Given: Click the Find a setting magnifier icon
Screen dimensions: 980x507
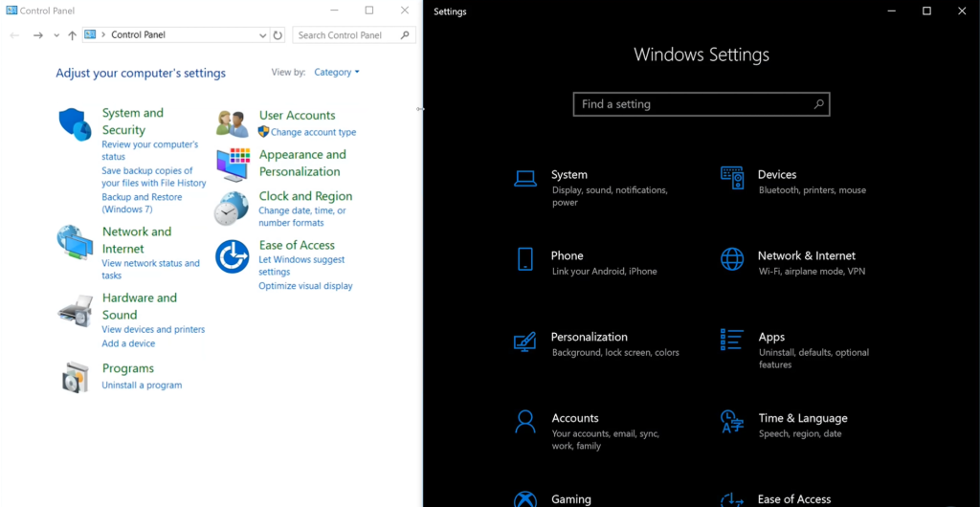Looking at the screenshot, I should tap(819, 104).
